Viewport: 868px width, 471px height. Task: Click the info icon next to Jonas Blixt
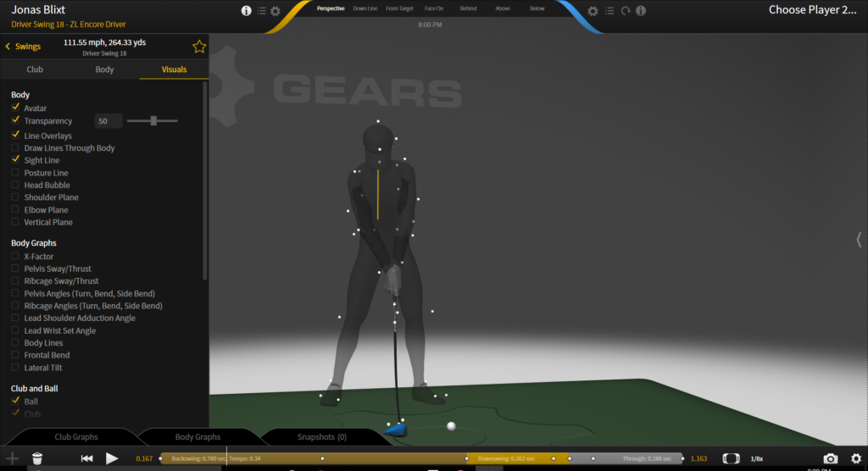pyautogui.click(x=246, y=10)
